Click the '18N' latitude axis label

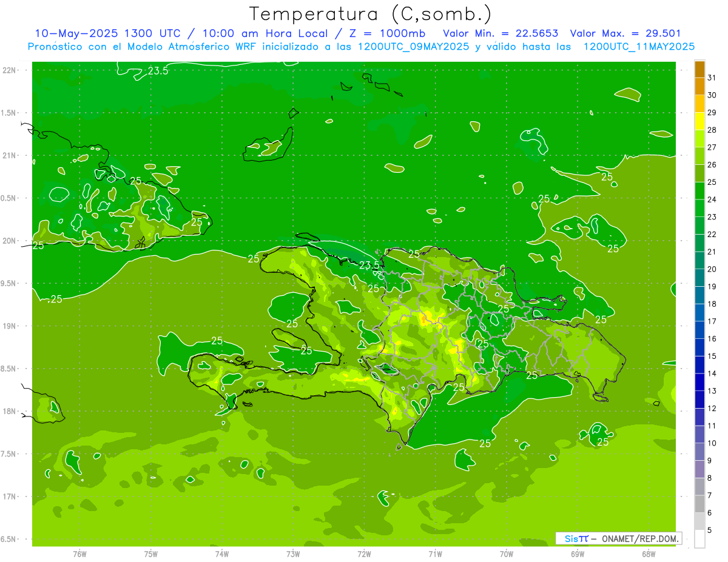click(x=9, y=411)
